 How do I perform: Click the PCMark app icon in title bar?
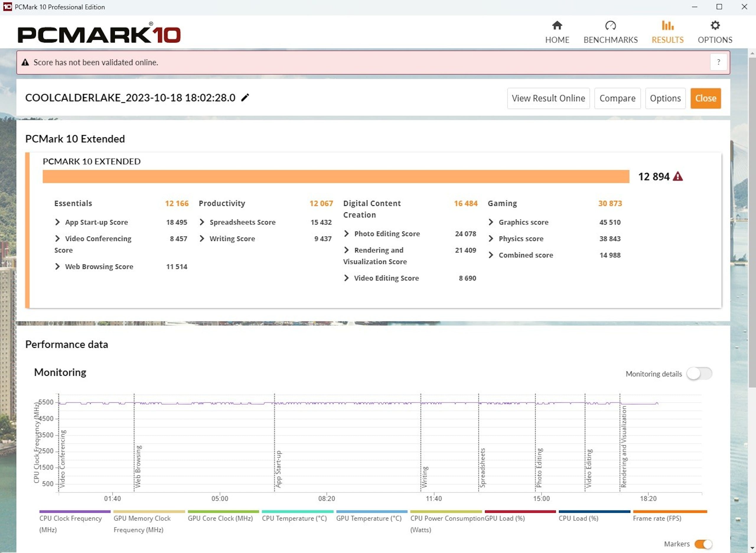(x=7, y=7)
